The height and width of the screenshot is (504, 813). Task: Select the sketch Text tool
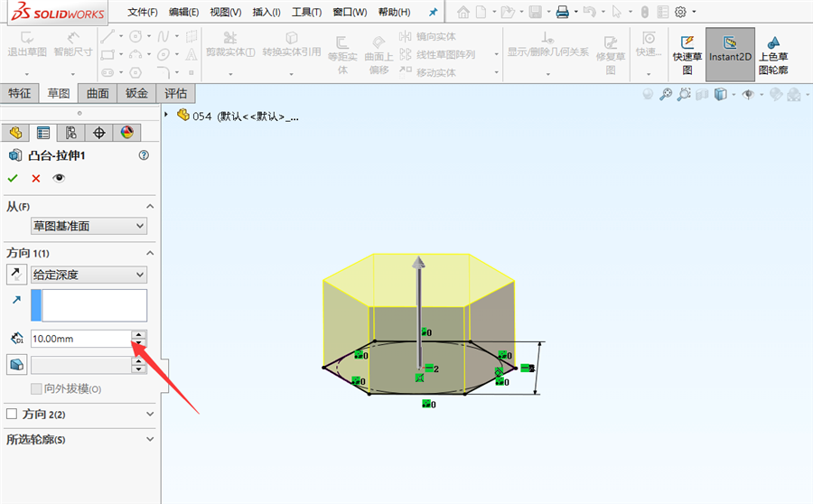coord(192,54)
